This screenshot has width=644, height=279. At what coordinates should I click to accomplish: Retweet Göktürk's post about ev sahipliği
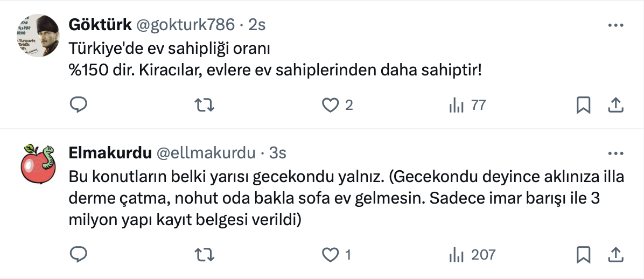point(205,105)
